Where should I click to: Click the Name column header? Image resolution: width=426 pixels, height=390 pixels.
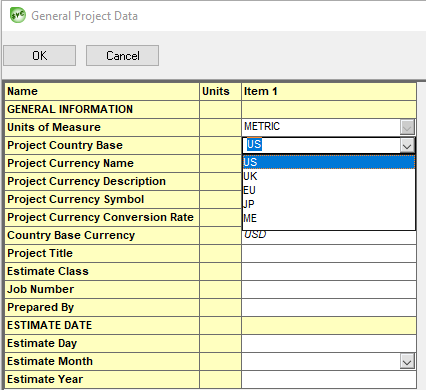tap(102, 91)
